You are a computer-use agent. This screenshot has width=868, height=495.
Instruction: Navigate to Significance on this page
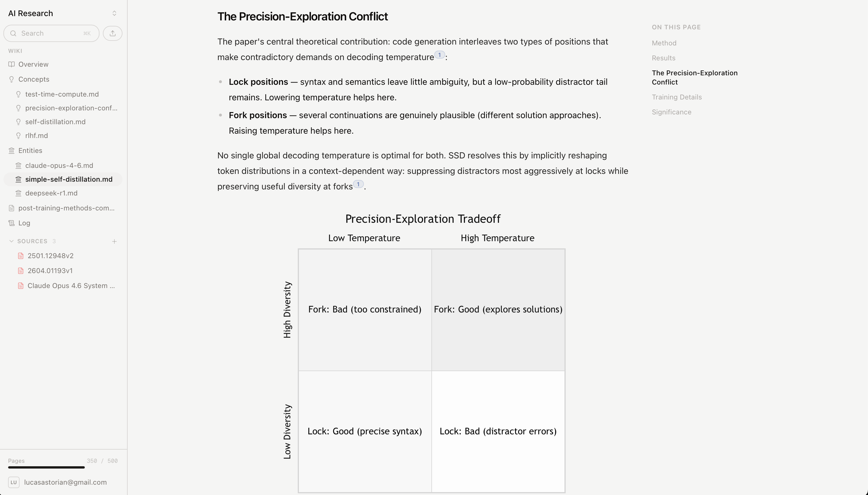tap(671, 112)
